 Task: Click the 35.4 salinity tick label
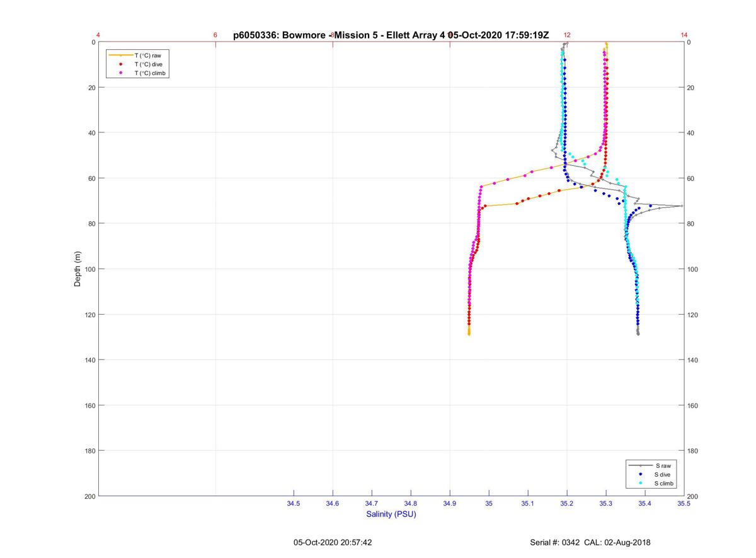[x=645, y=503]
